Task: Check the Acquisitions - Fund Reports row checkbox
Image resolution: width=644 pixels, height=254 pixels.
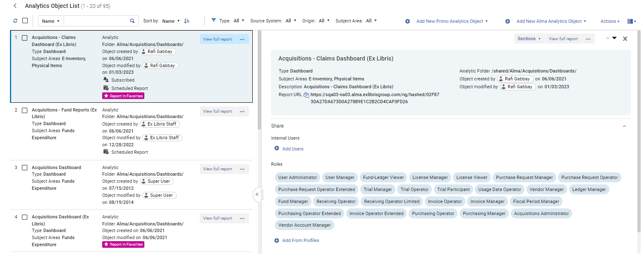Action: tap(24, 110)
